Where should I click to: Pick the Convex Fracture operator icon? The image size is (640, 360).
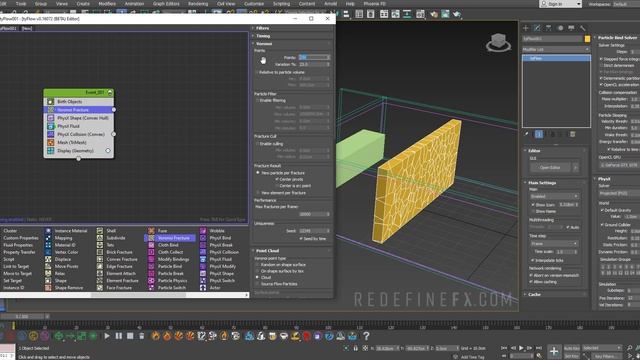tap(100, 259)
